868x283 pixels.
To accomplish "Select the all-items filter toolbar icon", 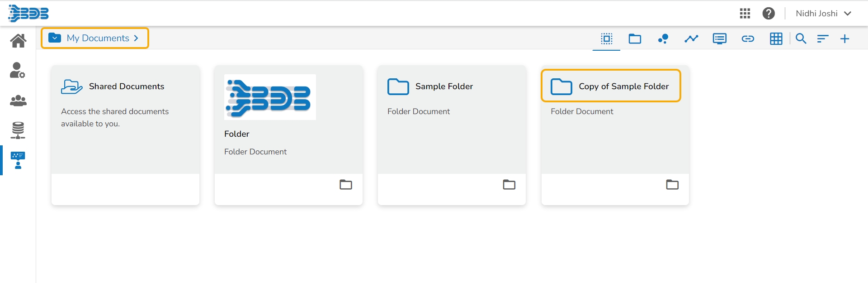I will click(x=607, y=39).
